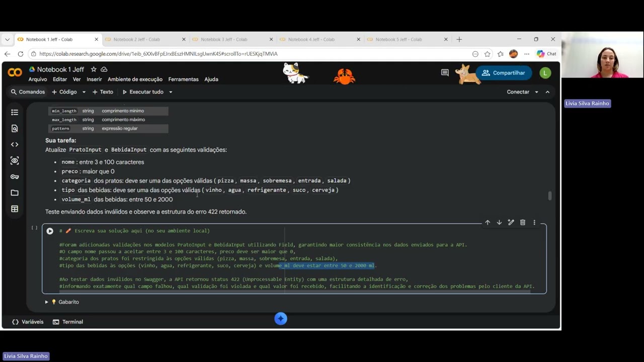644x362 pixels.
Task: Close the Notebook 2 Jeff tab
Action: 184,39
